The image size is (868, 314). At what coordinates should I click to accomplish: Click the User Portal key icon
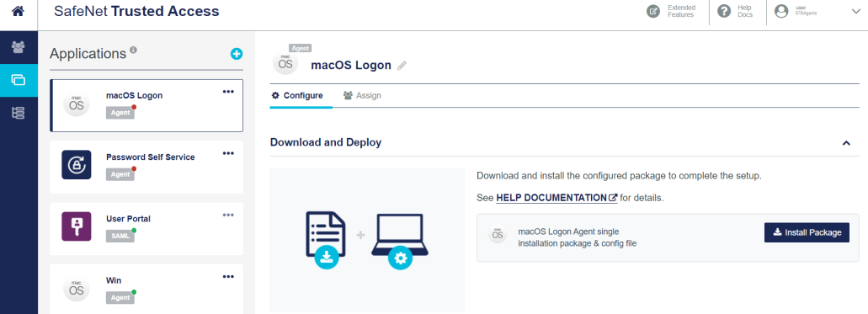tap(77, 226)
